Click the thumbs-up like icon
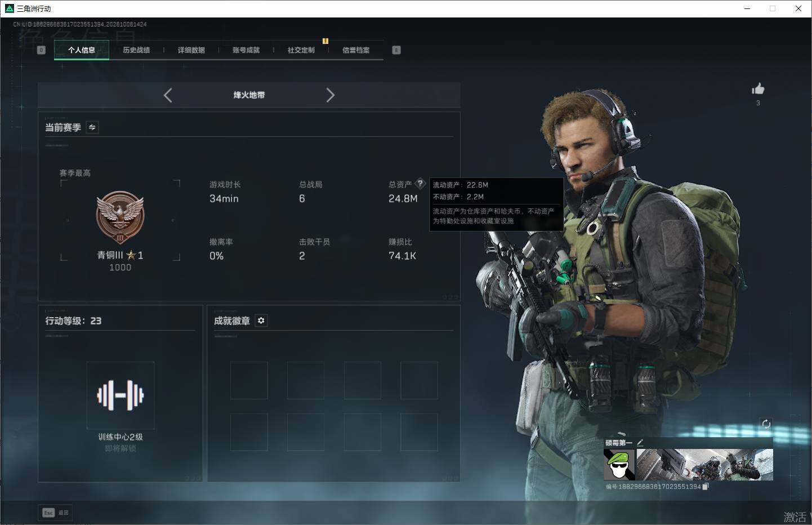Viewport: 812px width, 525px height. (x=758, y=88)
